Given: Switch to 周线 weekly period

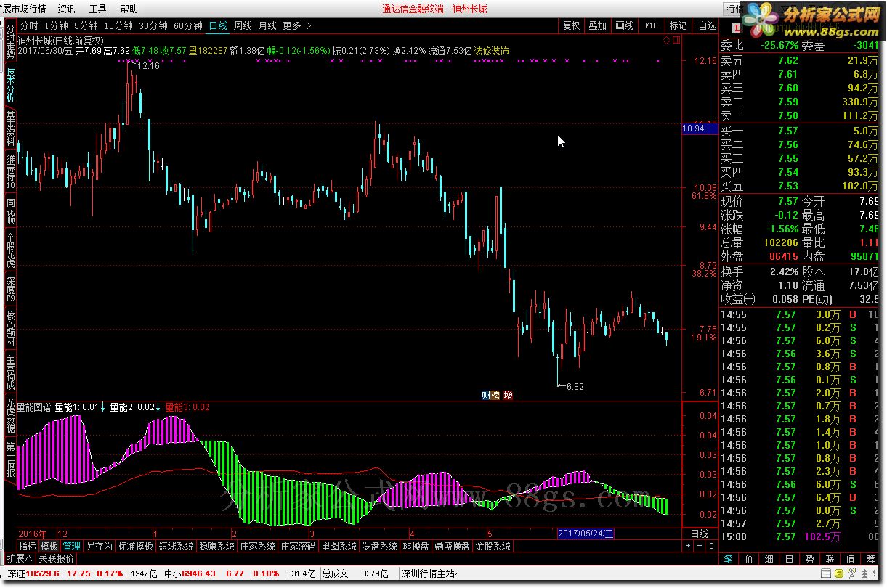Looking at the screenshot, I should (243, 25).
